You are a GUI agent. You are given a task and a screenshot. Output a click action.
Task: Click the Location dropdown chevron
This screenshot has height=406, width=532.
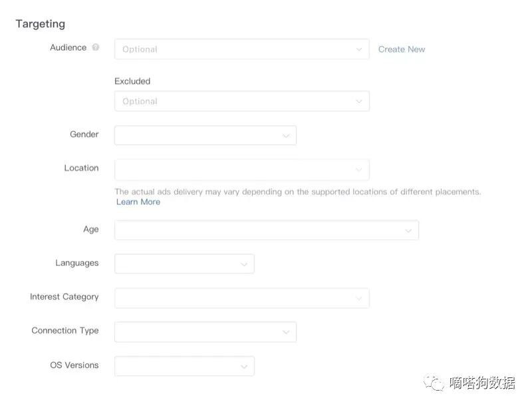(x=358, y=170)
